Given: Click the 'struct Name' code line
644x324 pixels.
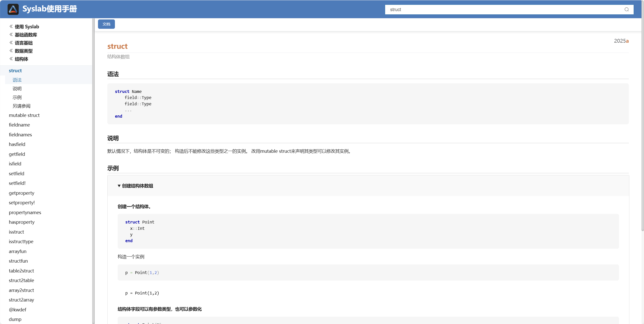Looking at the screenshot, I should click(128, 92).
